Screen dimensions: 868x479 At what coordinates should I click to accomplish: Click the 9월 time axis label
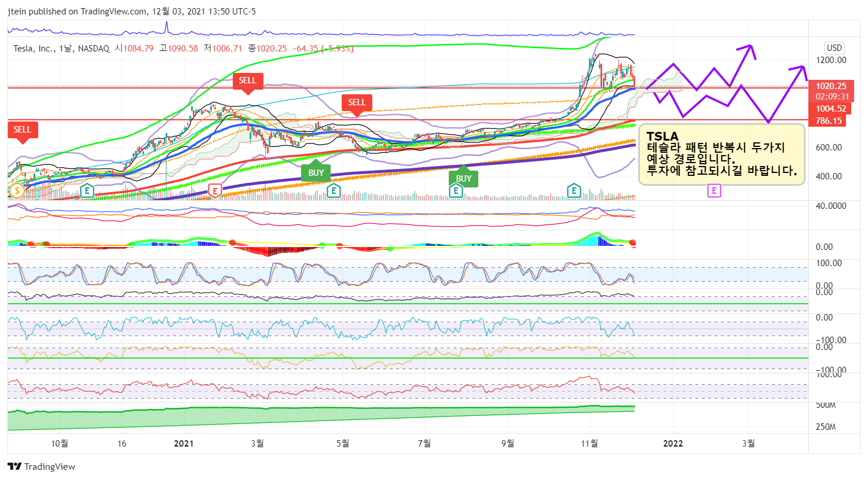pyautogui.click(x=508, y=443)
